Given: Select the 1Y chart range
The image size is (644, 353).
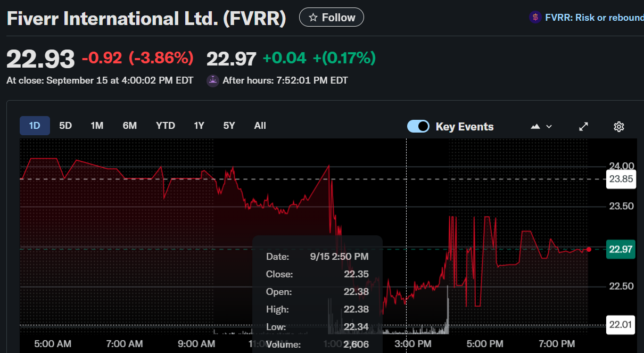Looking at the screenshot, I should click(199, 126).
